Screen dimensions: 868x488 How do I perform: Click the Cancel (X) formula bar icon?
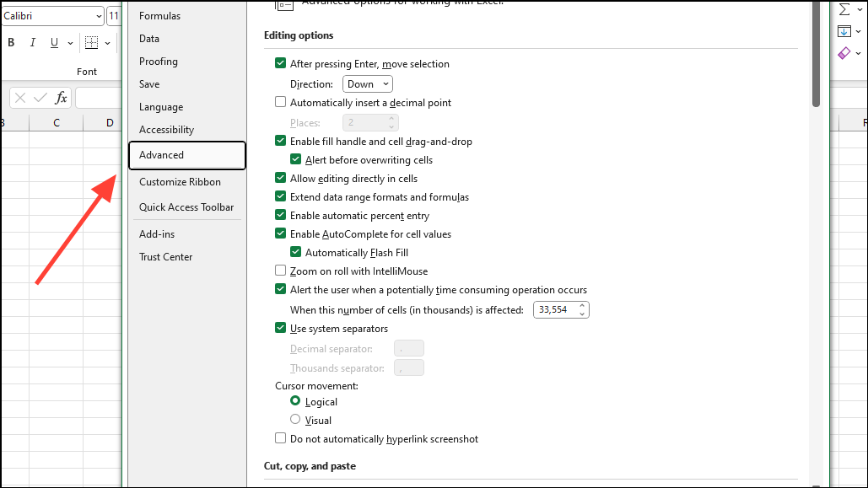click(x=19, y=97)
